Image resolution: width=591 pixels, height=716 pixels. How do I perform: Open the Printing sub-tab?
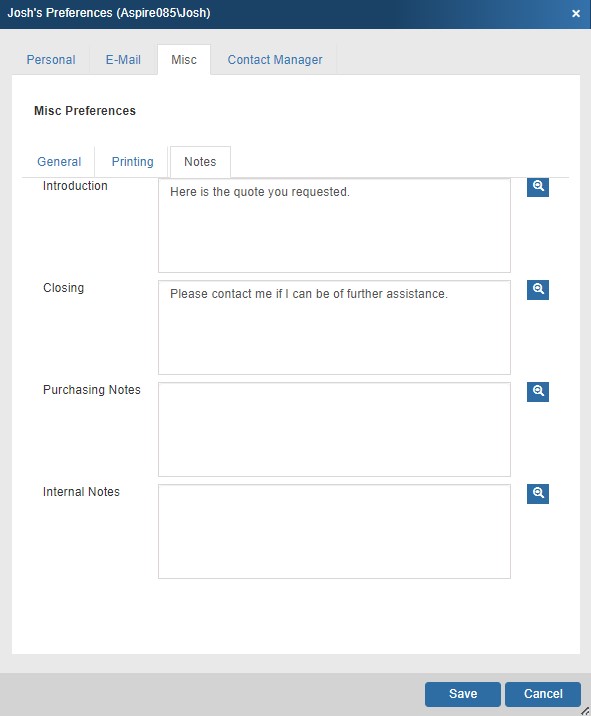[132, 162]
